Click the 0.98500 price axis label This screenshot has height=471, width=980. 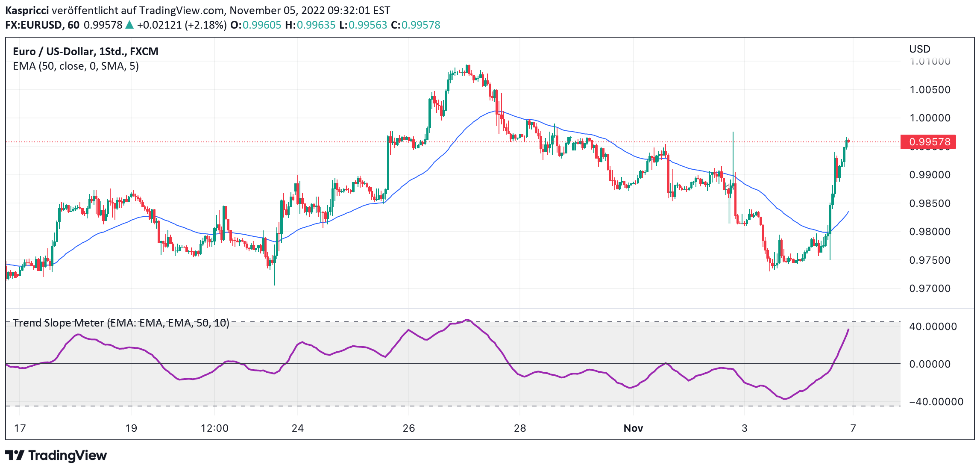[930, 203]
